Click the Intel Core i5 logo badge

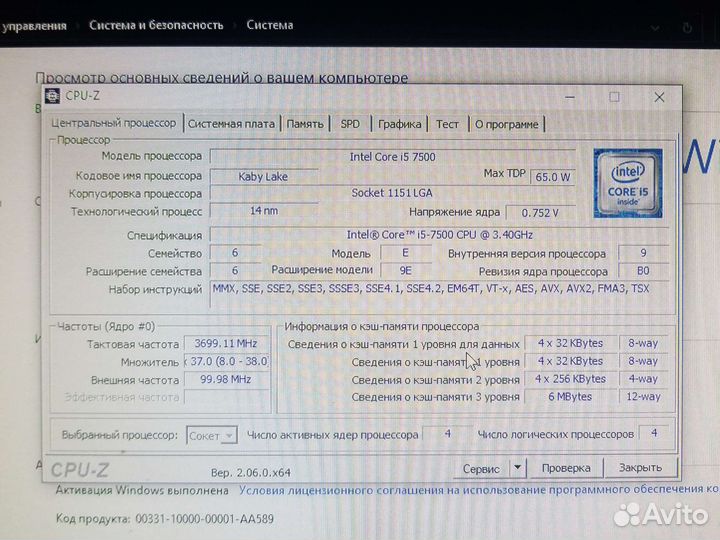pyautogui.click(x=627, y=183)
